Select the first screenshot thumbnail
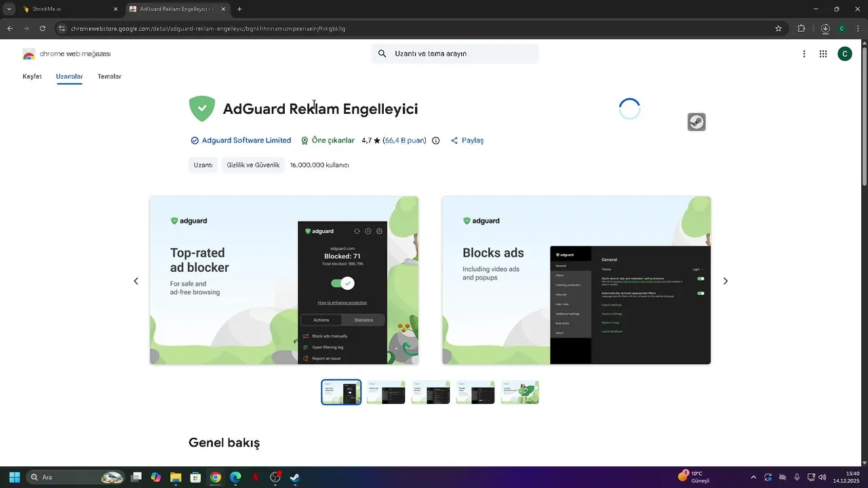This screenshot has height=488, width=868. pos(341,392)
